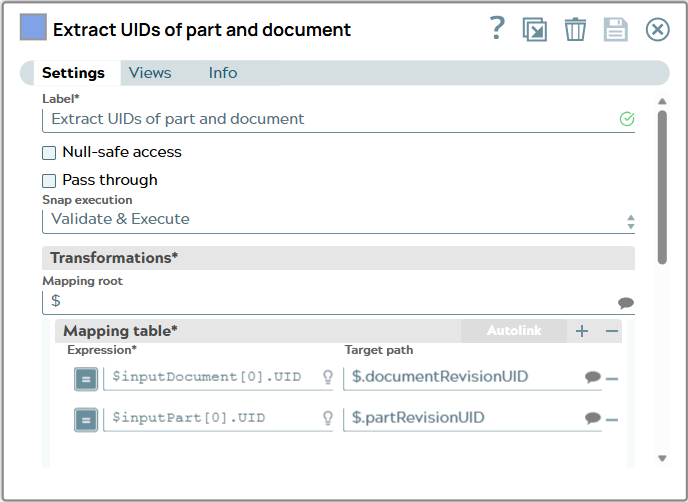Viewport: 688px width, 502px height.
Task: Save with the floppy disk icon
Action: click(616, 29)
